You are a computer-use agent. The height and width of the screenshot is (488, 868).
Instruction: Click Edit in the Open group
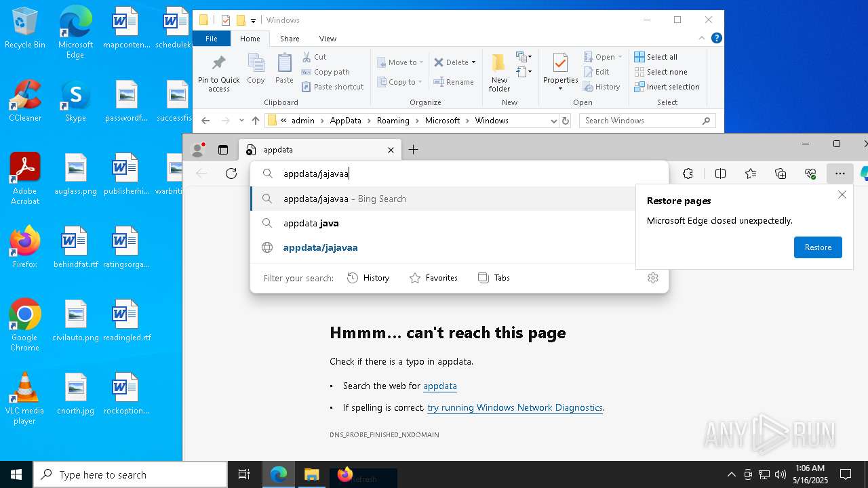596,72
